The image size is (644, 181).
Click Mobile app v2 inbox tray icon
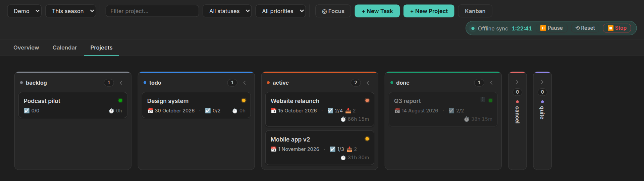[x=350, y=149]
